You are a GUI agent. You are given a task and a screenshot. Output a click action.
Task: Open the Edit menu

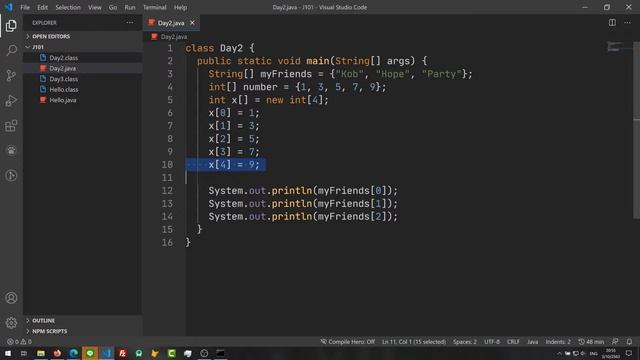click(42, 7)
